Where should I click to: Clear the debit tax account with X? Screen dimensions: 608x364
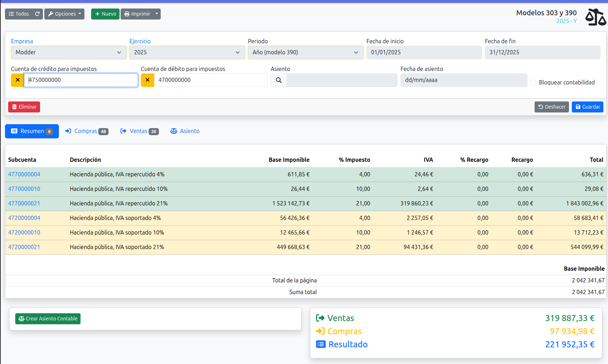click(148, 80)
